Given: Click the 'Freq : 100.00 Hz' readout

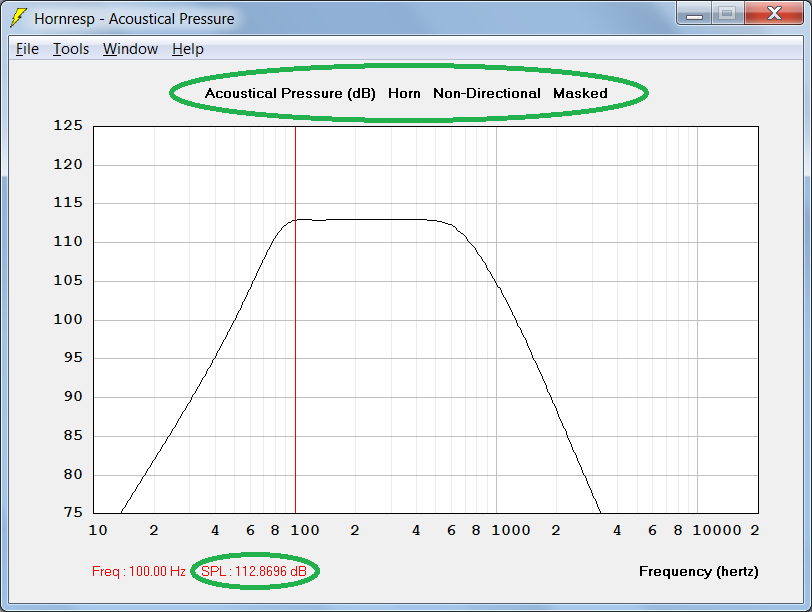Looking at the screenshot, I should 138,571.
